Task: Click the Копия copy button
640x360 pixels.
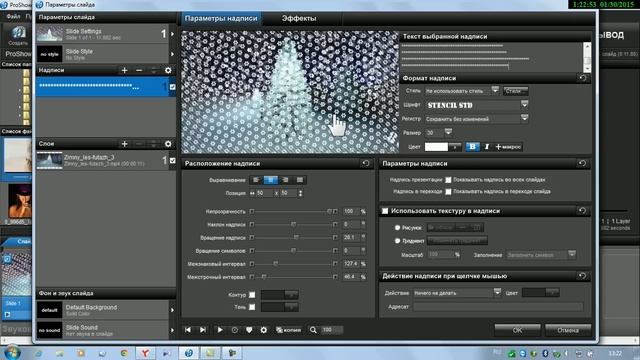Action: [289, 330]
